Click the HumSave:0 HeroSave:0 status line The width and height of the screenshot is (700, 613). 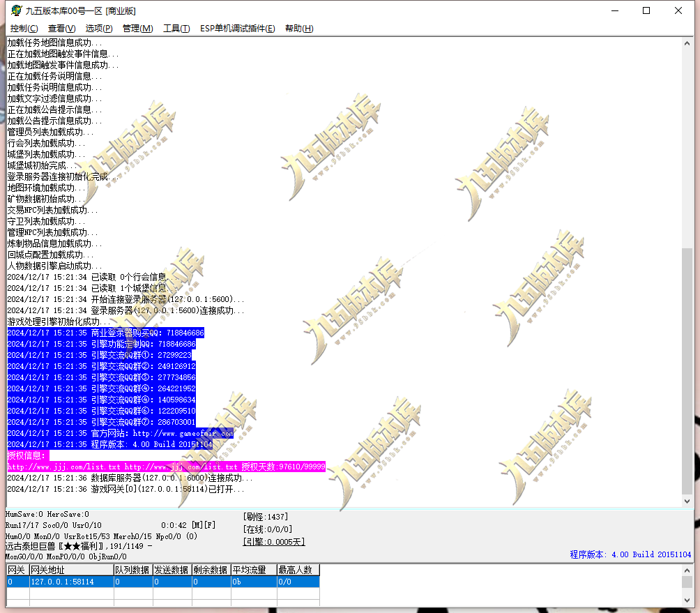coord(47,515)
